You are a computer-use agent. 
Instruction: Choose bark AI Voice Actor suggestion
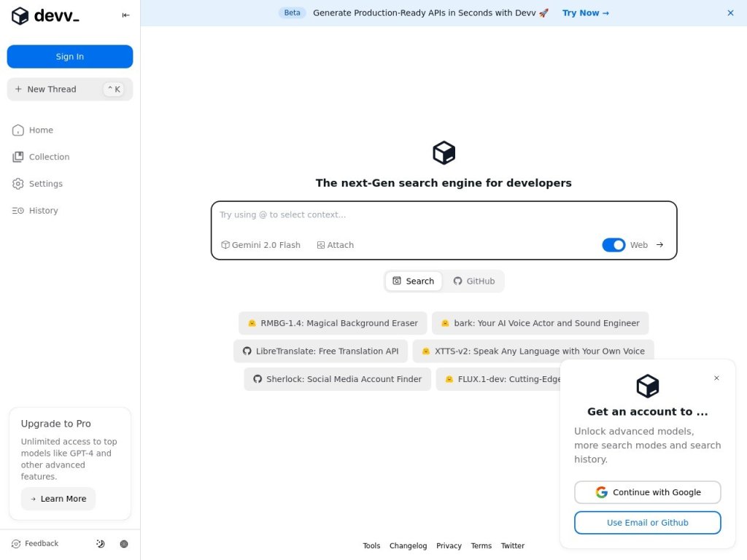click(541, 323)
